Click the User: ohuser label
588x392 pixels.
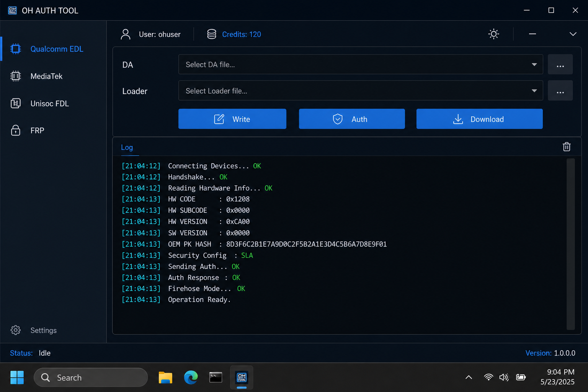tap(160, 34)
